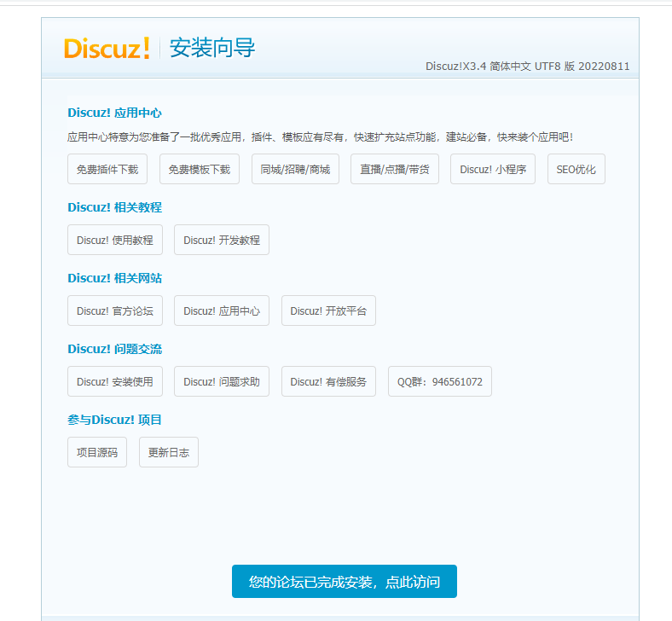Select 同城/招聘/商城 button
The image size is (672, 621).
pos(295,169)
